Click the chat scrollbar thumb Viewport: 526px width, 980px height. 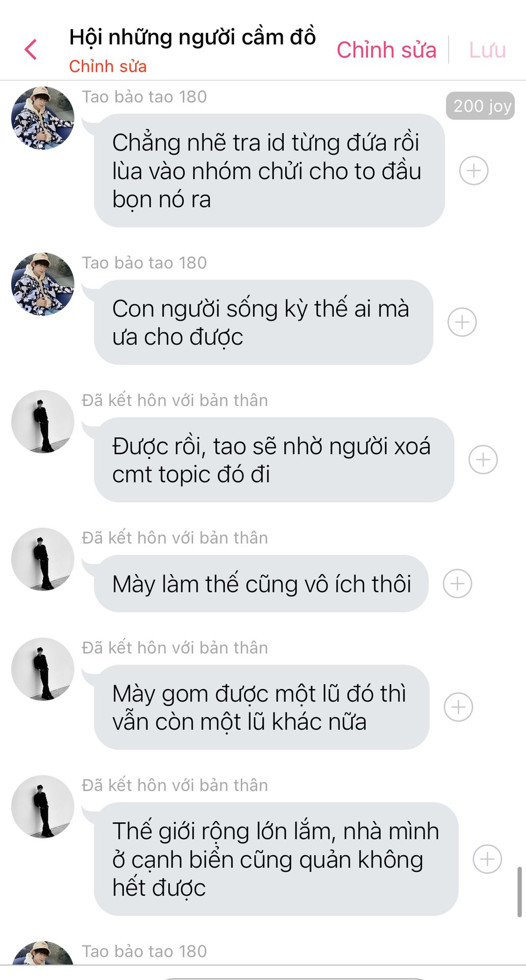pyautogui.click(x=520, y=892)
